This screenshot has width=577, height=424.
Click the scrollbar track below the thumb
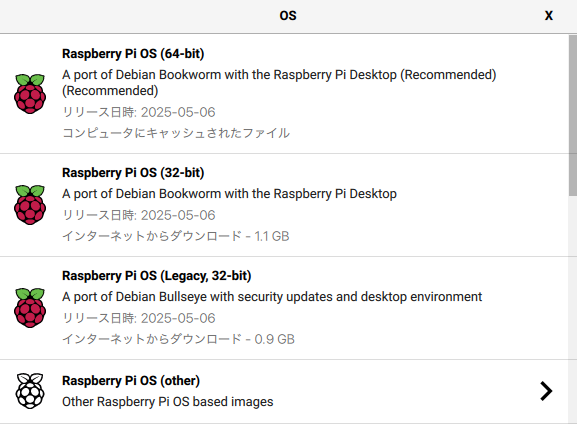[573, 309]
